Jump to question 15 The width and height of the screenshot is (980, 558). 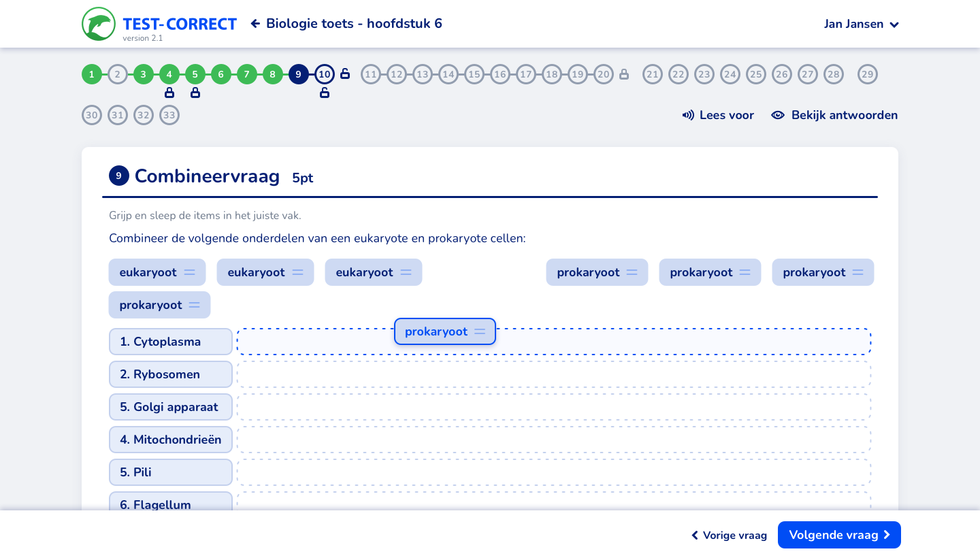click(x=474, y=74)
